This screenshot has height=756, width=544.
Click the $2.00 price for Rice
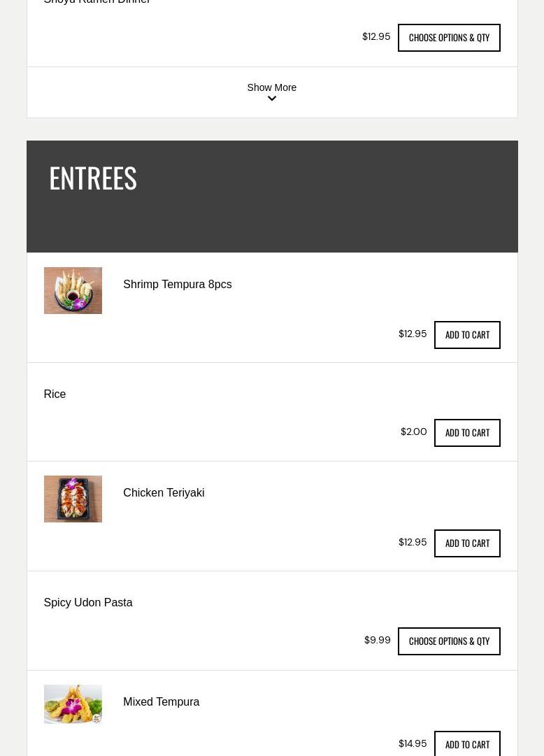414,432
